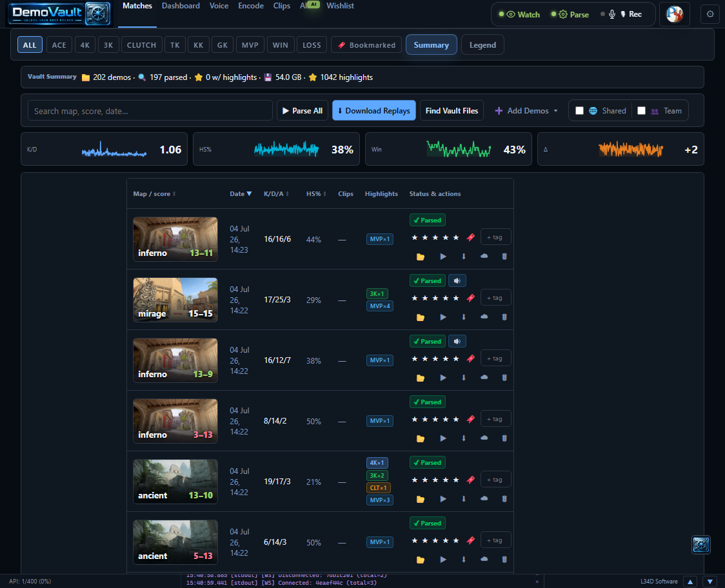Click the Parse All button
Screen dimensions: 725x588
click(303, 110)
